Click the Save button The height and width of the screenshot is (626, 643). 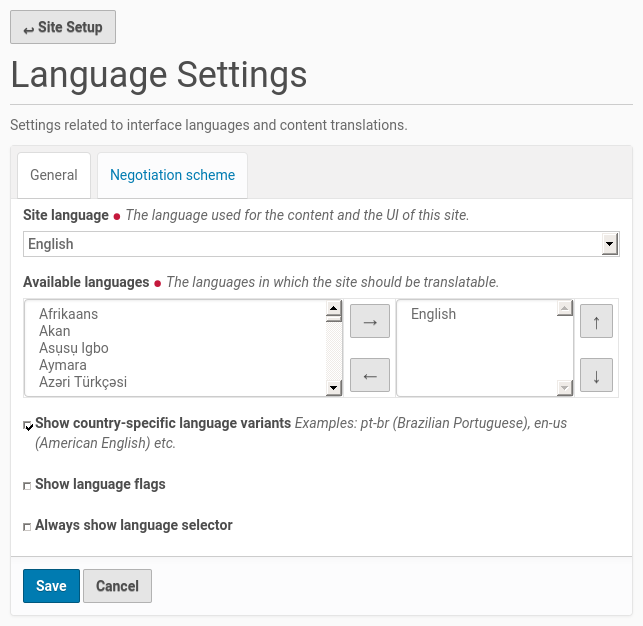[x=51, y=586]
